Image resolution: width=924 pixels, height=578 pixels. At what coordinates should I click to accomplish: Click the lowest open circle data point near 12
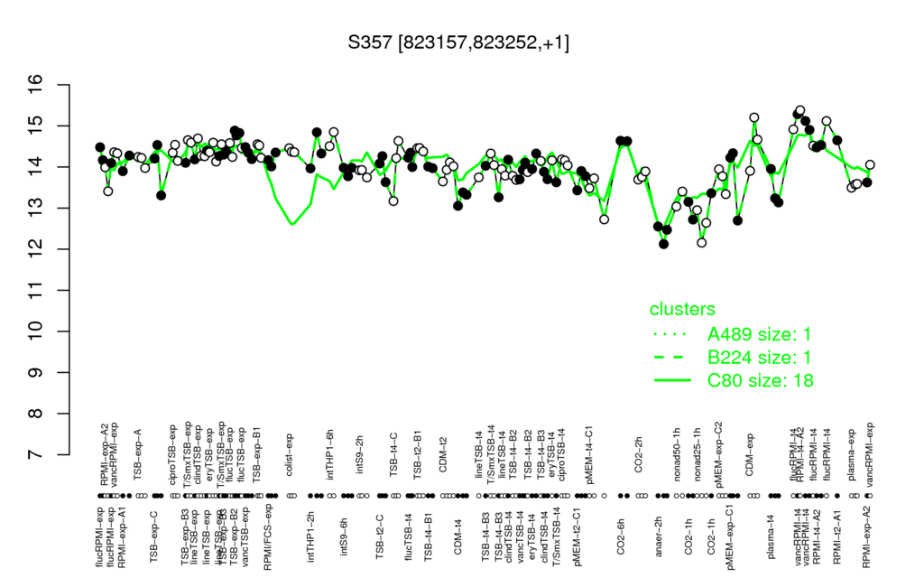tap(701, 242)
